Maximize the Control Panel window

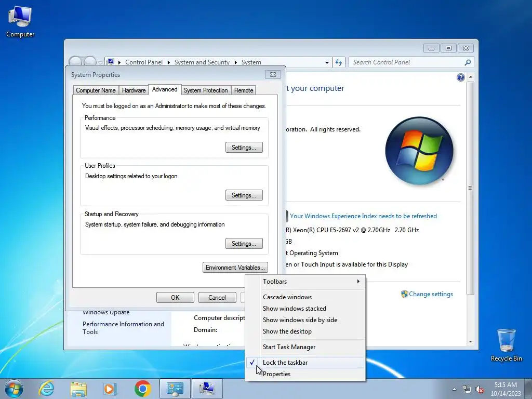coord(448,48)
